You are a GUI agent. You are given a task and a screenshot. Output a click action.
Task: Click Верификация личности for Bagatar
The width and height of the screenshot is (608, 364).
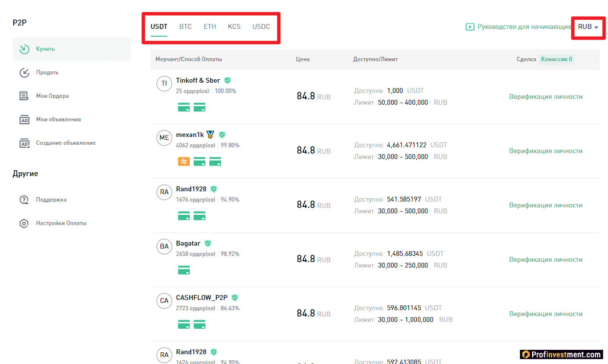[x=546, y=259]
